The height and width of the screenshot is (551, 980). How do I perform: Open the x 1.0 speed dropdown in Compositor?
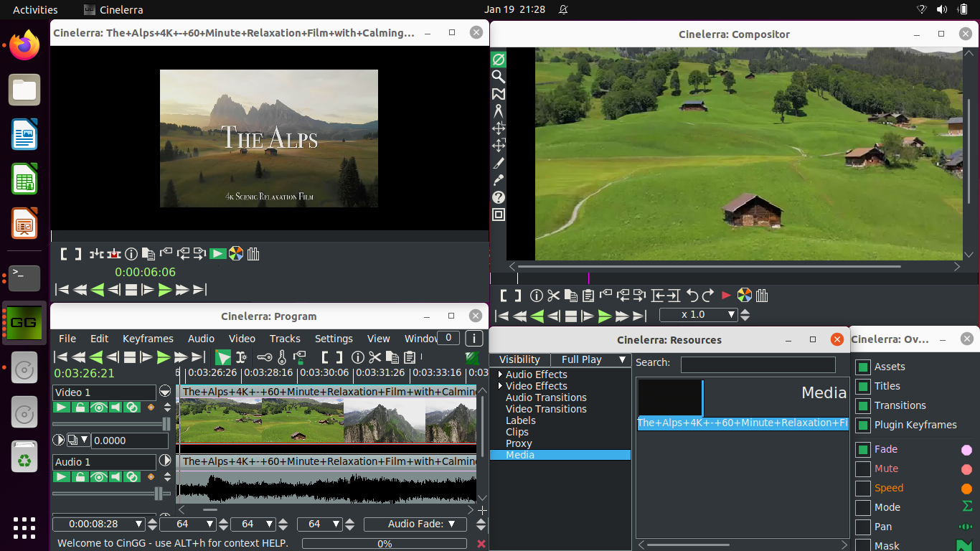(699, 314)
